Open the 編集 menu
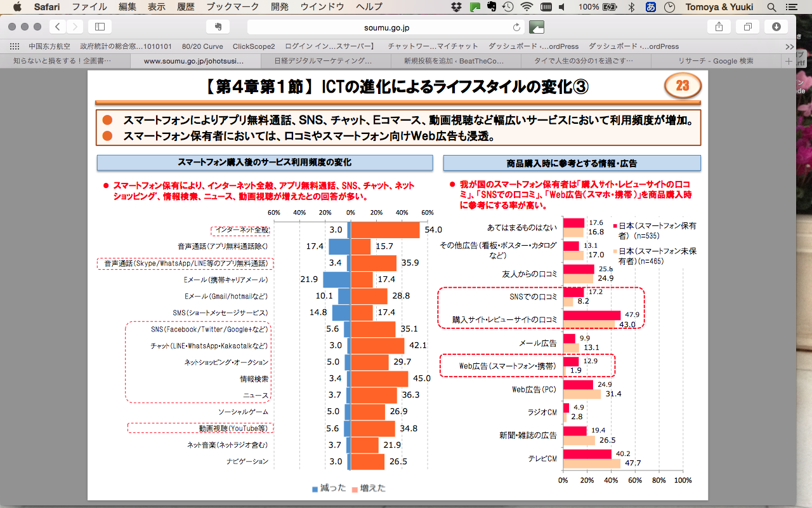Viewport: 812px width, 508px height. click(127, 7)
